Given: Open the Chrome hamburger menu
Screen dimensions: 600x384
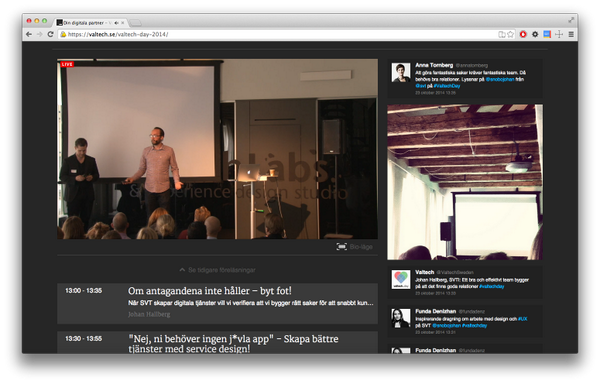Looking at the screenshot, I should tap(571, 34).
